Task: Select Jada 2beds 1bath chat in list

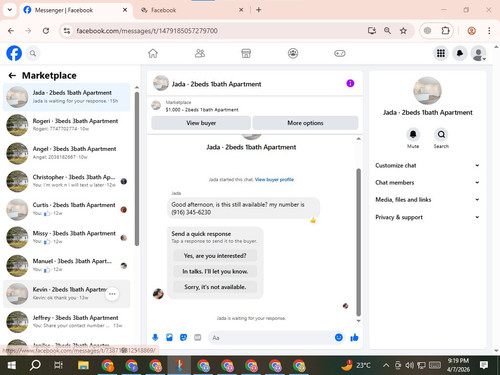Action: click(x=67, y=97)
